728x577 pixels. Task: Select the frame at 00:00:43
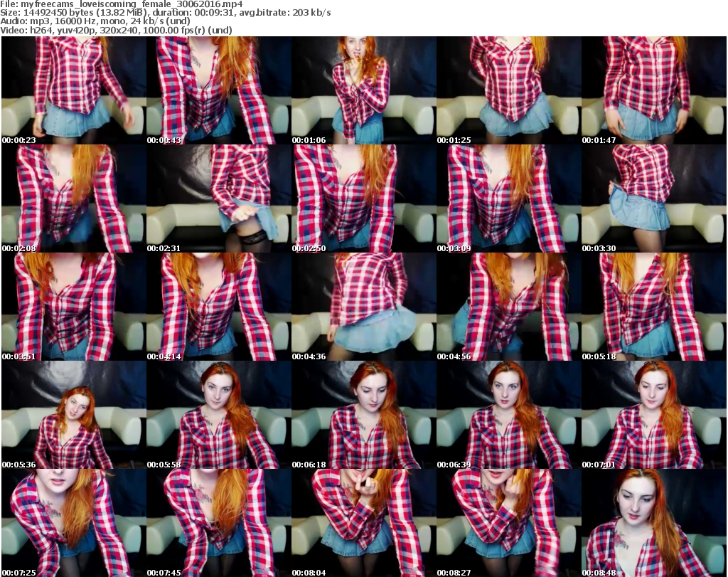218,90
